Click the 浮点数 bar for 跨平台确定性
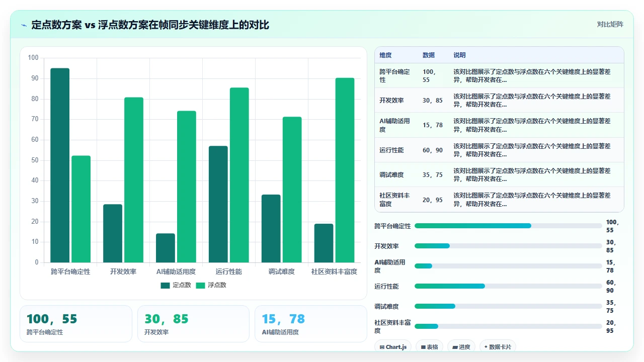Viewport: 644px width, 362px height. (x=81, y=209)
